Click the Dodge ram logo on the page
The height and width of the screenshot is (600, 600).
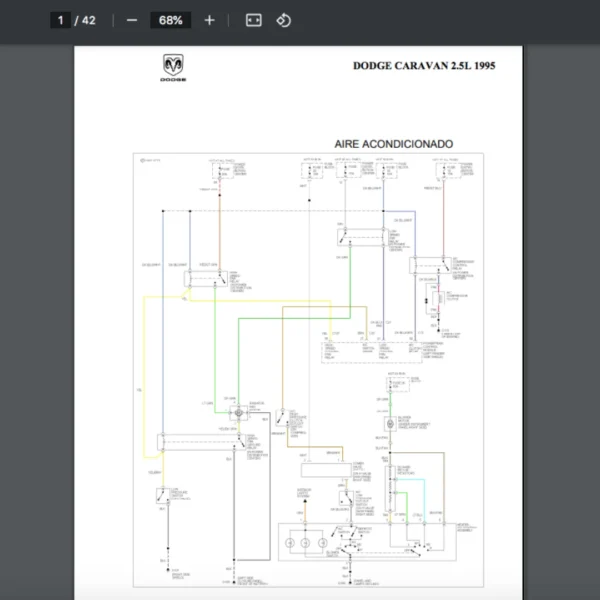click(x=173, y=68)
